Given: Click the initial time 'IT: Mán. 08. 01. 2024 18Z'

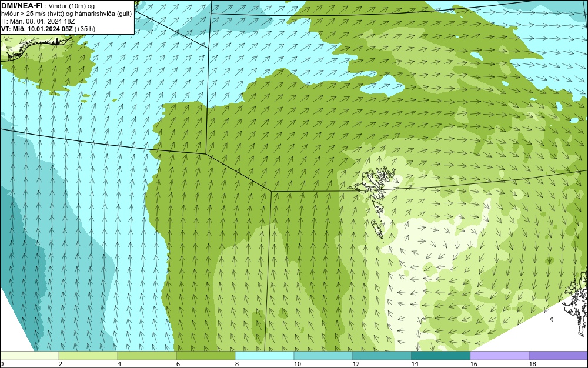Looking at the screenshot, I should 38,21.
